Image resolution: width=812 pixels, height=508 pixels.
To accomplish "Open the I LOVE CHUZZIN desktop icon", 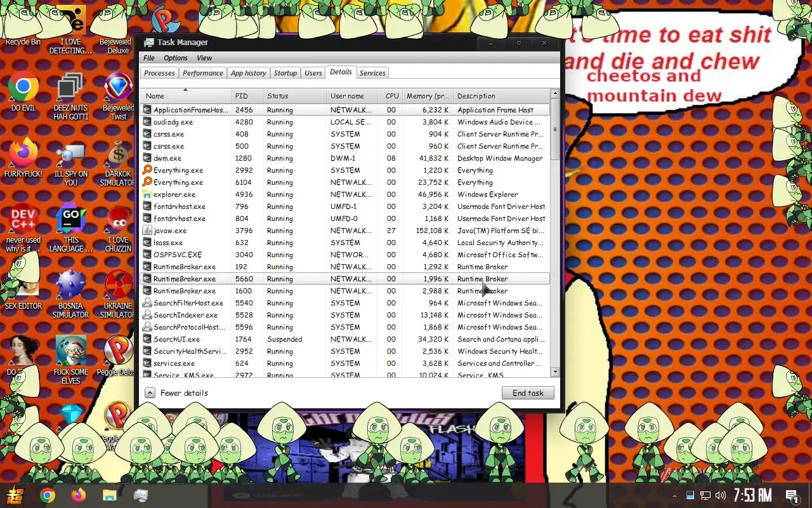I will tap(118, 229).
